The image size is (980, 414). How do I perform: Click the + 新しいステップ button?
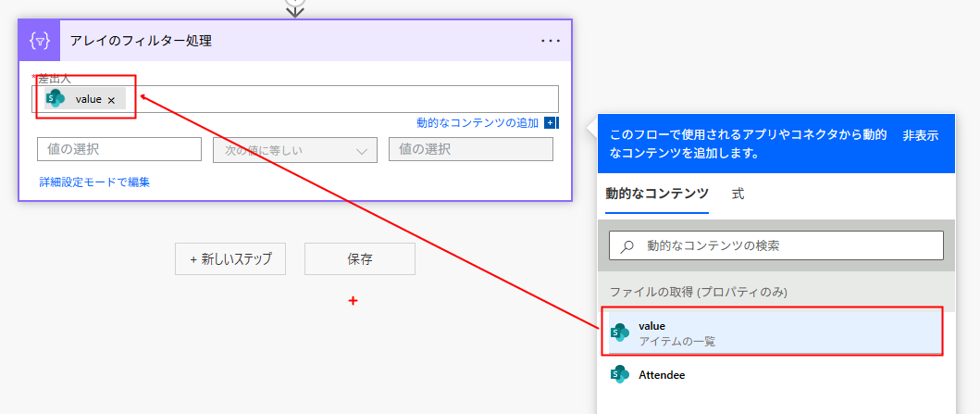pos(230,259)
